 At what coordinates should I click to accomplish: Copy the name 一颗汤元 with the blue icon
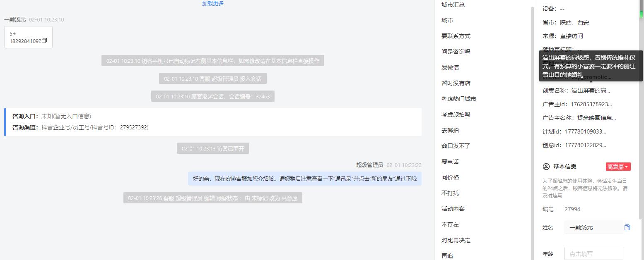pyautogui.click(x=627, y=227)
